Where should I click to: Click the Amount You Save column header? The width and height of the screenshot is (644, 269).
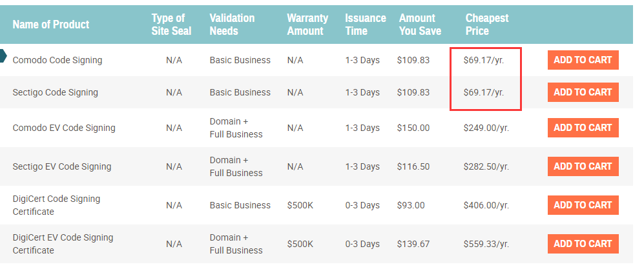coord(420,25)
